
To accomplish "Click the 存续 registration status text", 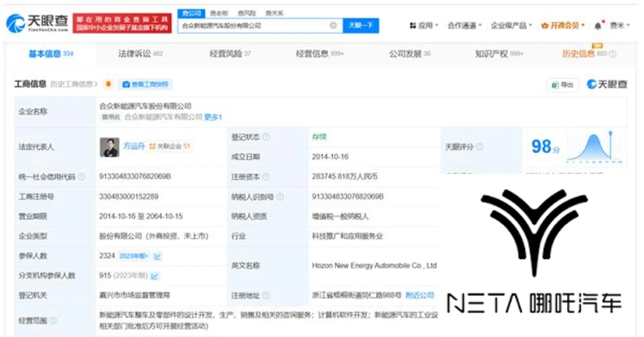I will 319,137.
